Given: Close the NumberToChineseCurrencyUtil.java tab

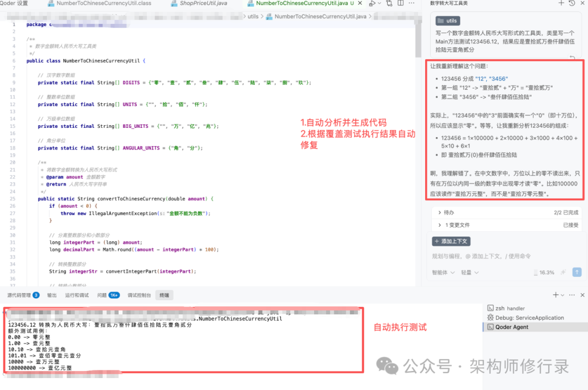Looking at the screenshot, I should [x=360, y=3].
